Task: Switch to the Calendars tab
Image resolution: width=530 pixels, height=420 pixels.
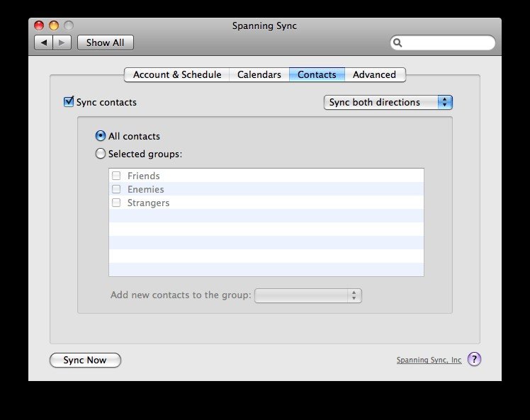Action: 259,74
